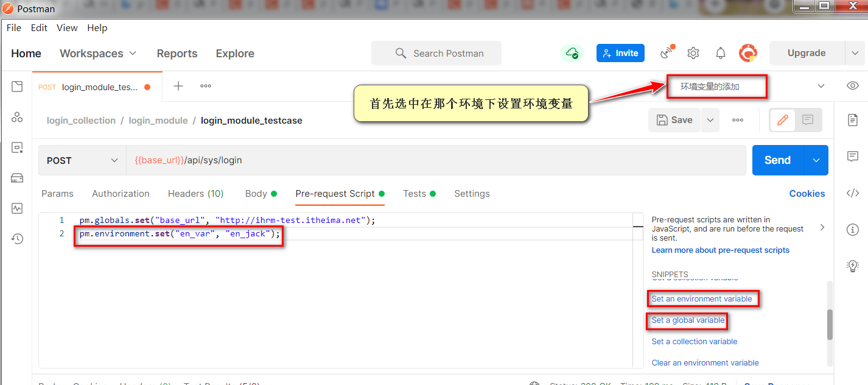Open the code snippet icon in right sidebar
The width and height of the screenshot is (868, 385).
(853, 193)
